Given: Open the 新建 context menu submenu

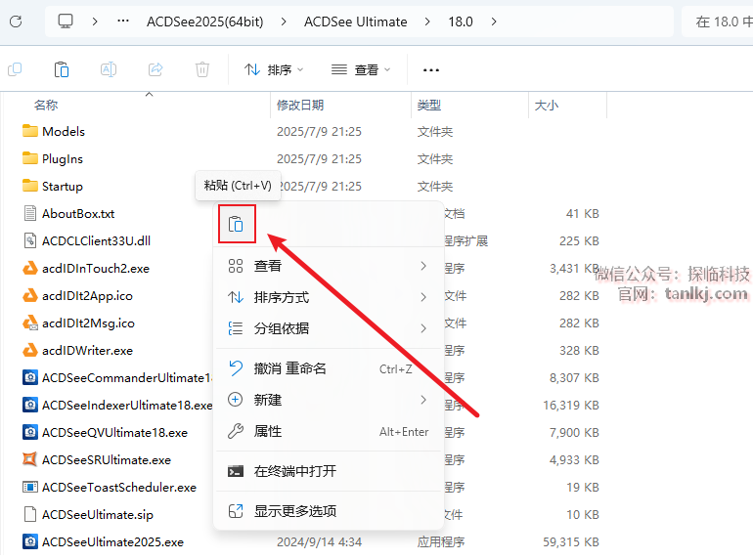Looking at the screenshot, I should 329,400.
